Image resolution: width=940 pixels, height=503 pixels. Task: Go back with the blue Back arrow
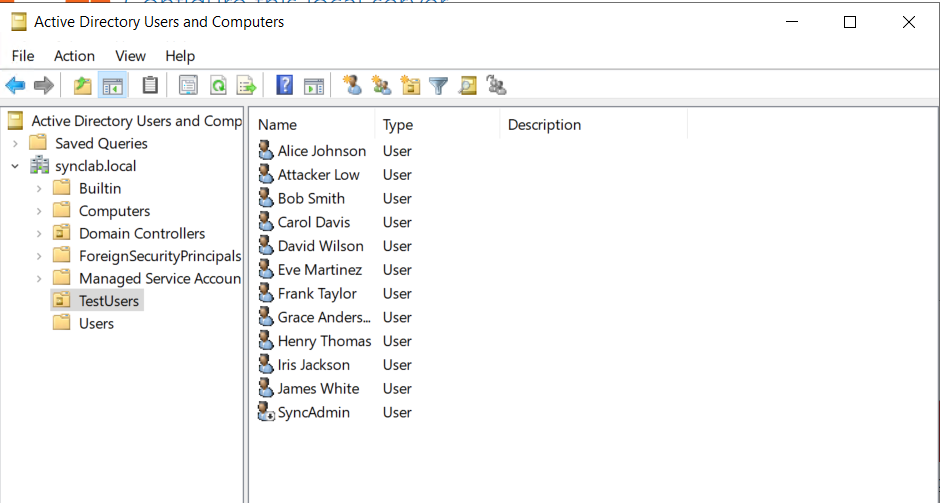[16, 86]
